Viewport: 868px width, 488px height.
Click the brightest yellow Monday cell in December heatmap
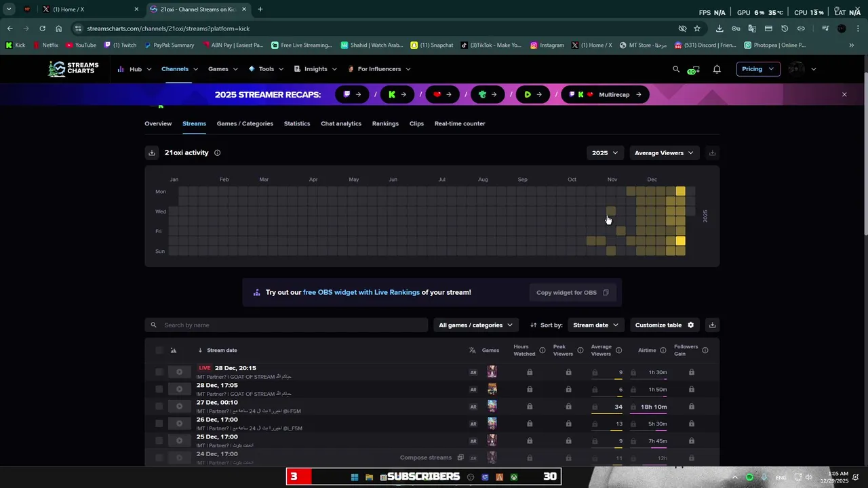tap(680, 192)
